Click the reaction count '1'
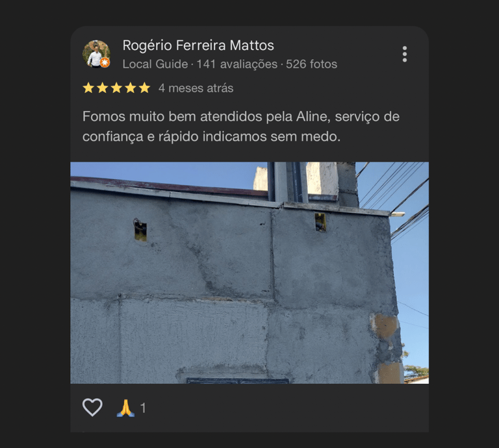This screenshot has width=499, height=448. click(x=143, y=408)
